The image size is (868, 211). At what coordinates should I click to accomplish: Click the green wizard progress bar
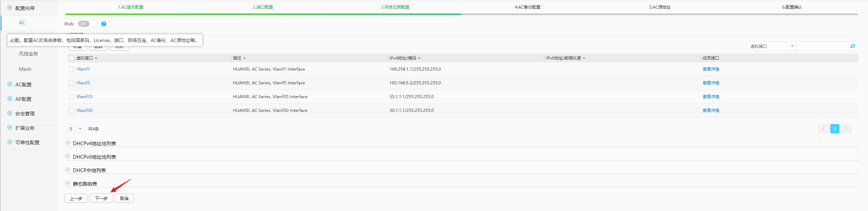pyautogui.click(x=263, y=14)
